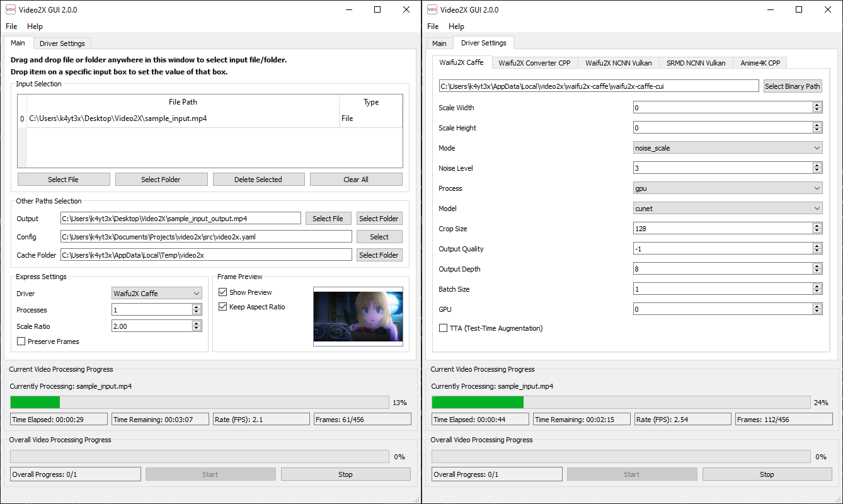
Task: Click the 24% video processing progress bar
Action: pyautogui.click(x=621, y=403)
